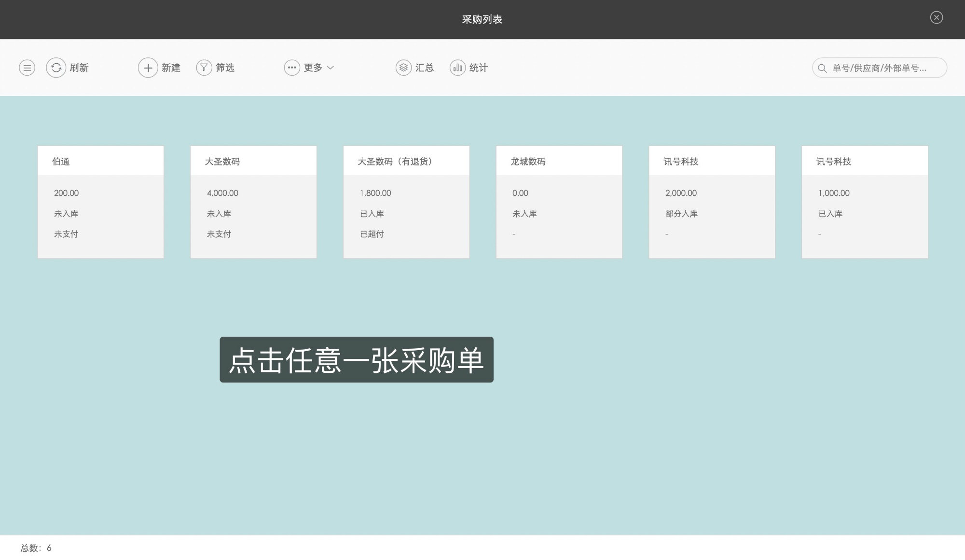Open 讯号科技 card with 2,000.00 amount
This screenshot has width=965, height=560.
pos(712,202)
